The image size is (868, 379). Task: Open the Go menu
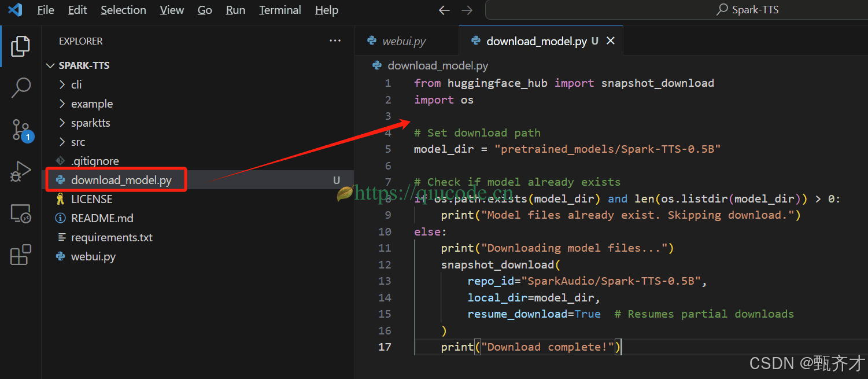[x=205, y=10]
